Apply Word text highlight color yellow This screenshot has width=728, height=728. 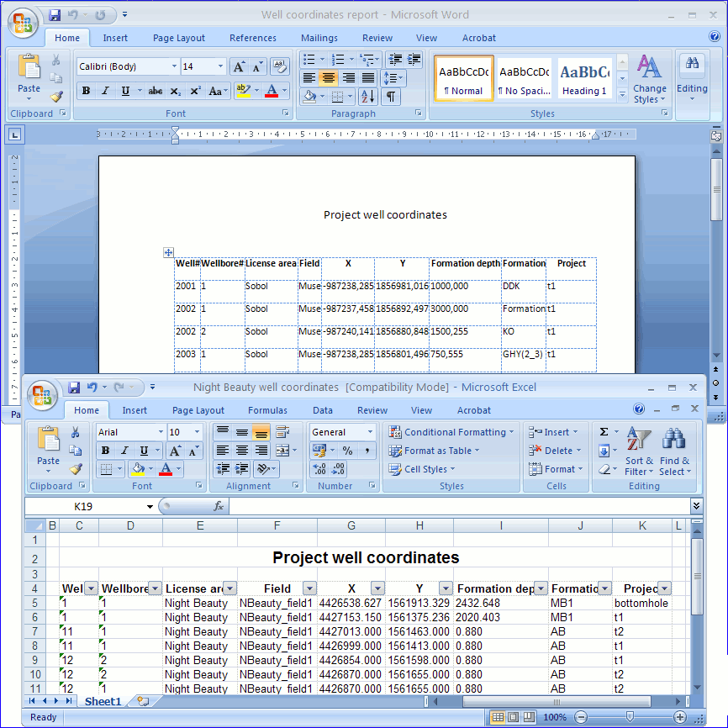click(243, 91)
